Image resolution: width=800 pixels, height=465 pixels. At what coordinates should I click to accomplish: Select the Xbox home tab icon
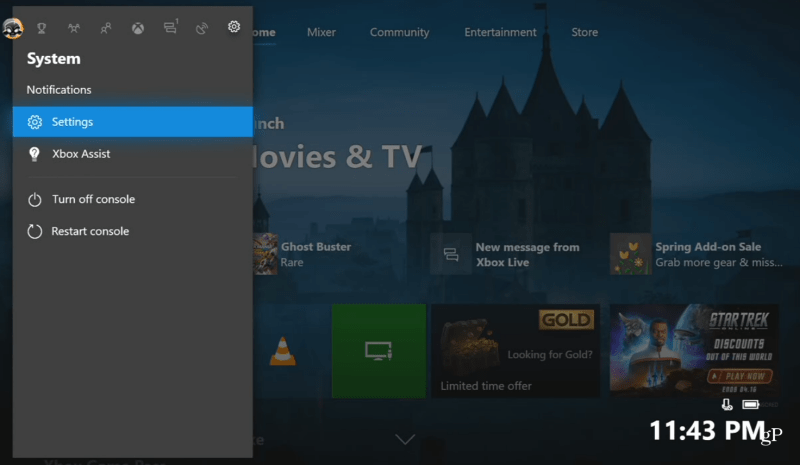click(x=138, y=28)
